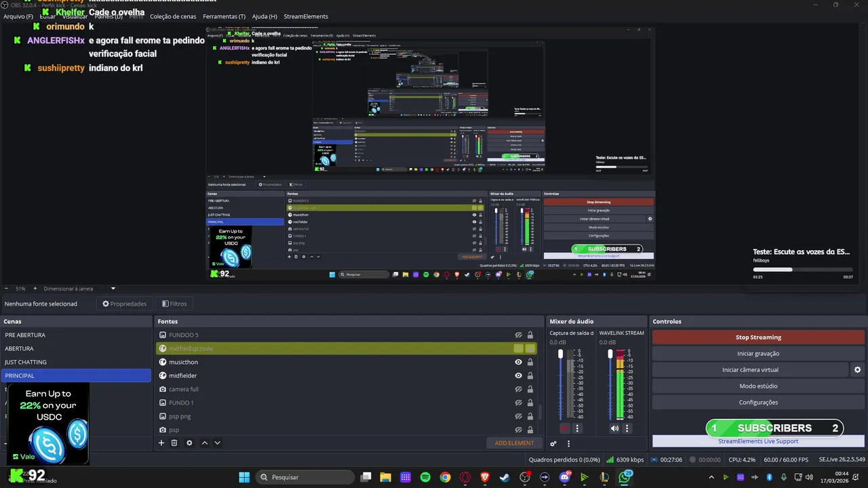Open the Ferramentas menu

(224, 16)
